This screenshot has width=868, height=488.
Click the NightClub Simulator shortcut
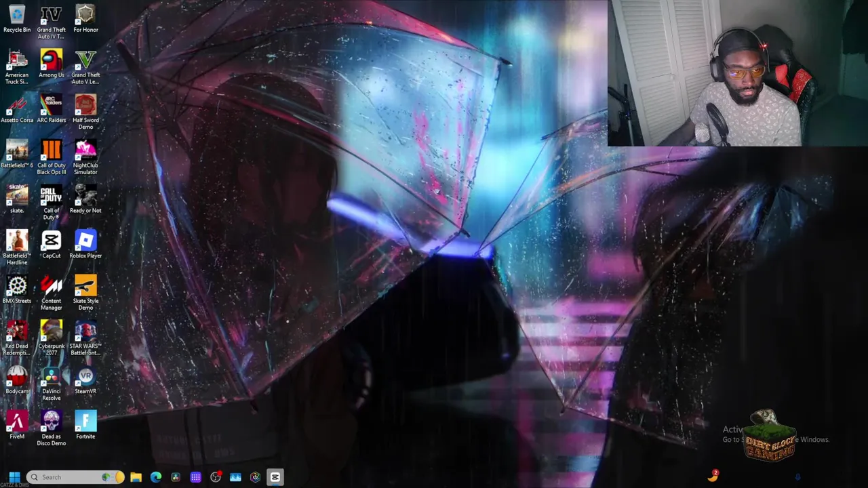tap(85, 157)
